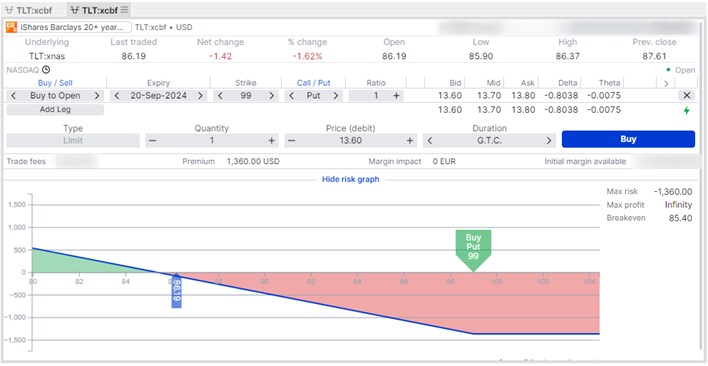Click the Add Leg button
The image size is (708, 366).
coord(55,110)
